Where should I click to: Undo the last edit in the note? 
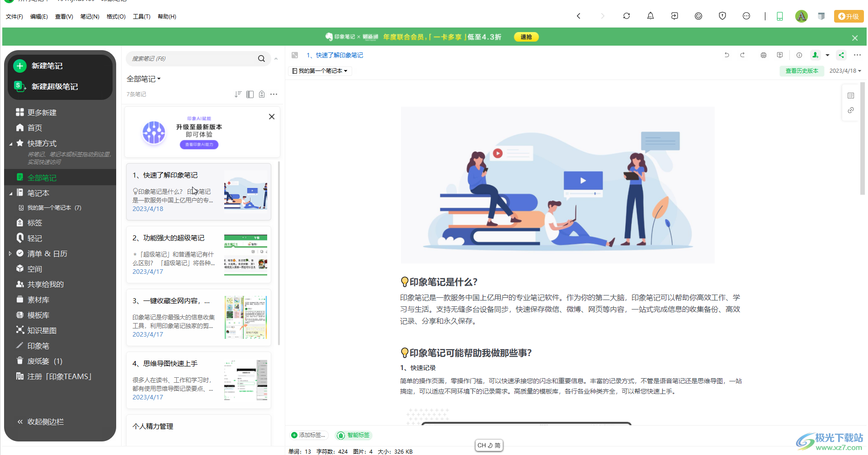point(727,55)
